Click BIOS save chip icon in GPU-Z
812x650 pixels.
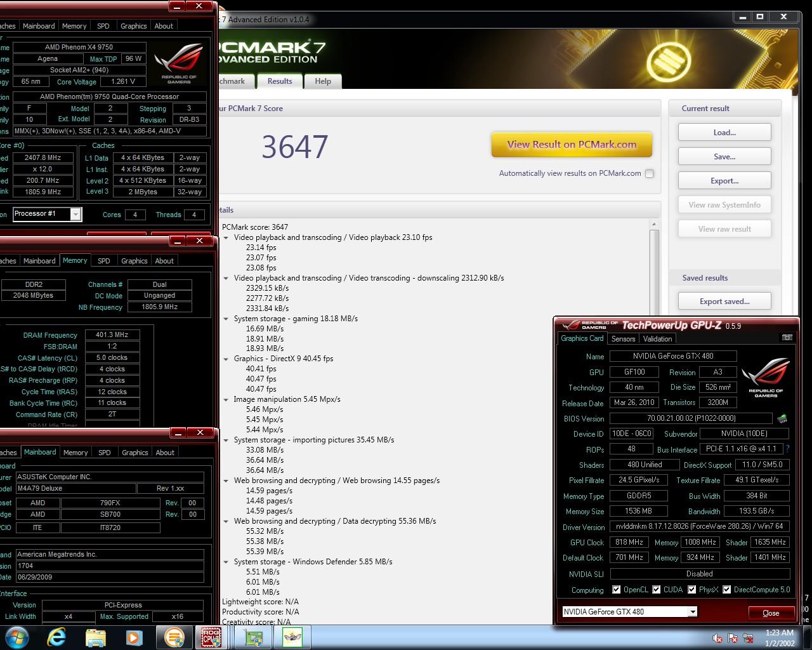click(x=782, y=418)
